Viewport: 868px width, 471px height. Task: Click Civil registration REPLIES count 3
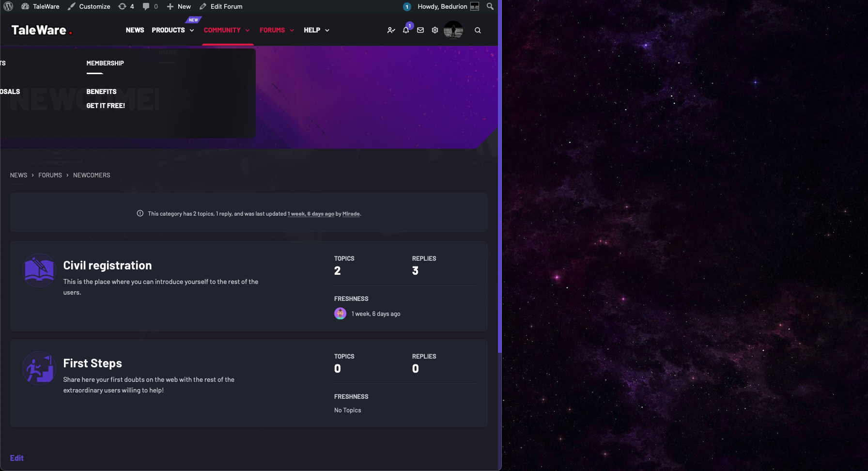(415, 271)
